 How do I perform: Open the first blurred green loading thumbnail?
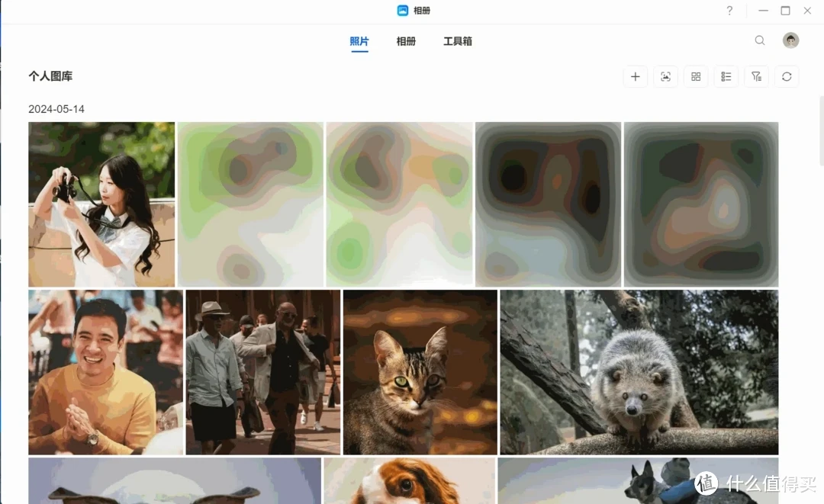pos(250,204)
